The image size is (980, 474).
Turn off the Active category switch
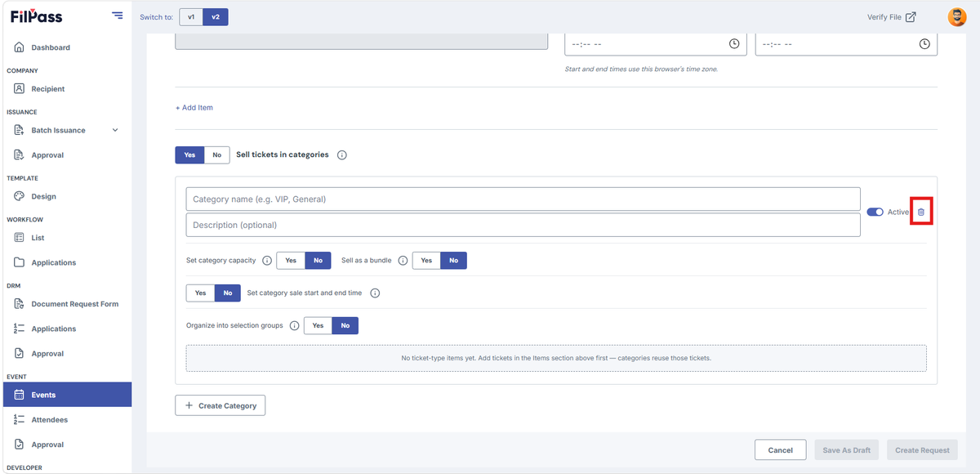pos(875,212)
